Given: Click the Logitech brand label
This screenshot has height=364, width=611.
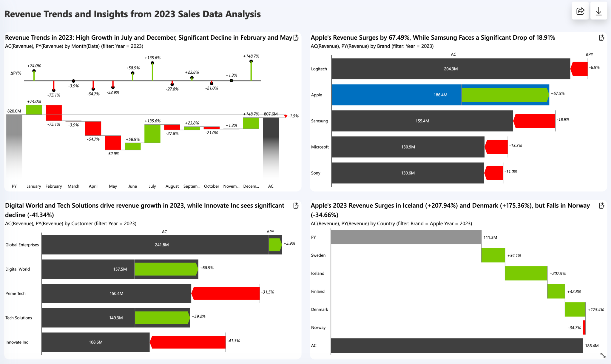Looking at the screenshot, I should point(319,69).
